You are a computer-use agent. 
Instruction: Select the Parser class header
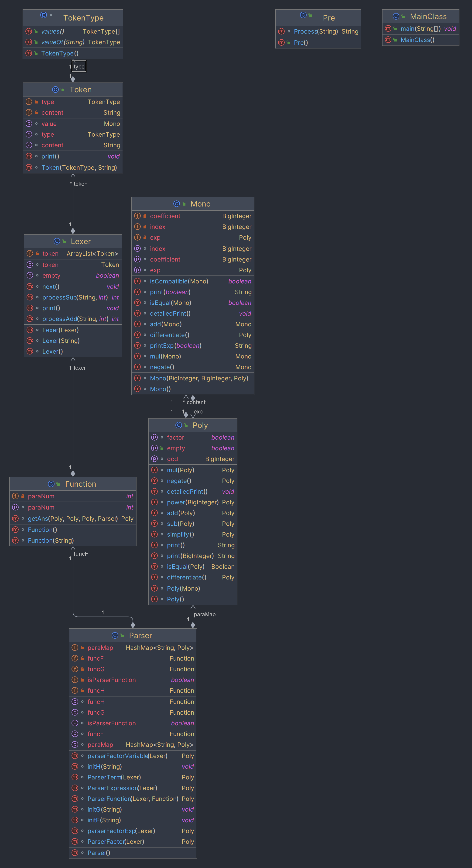[x=133, y=635]
